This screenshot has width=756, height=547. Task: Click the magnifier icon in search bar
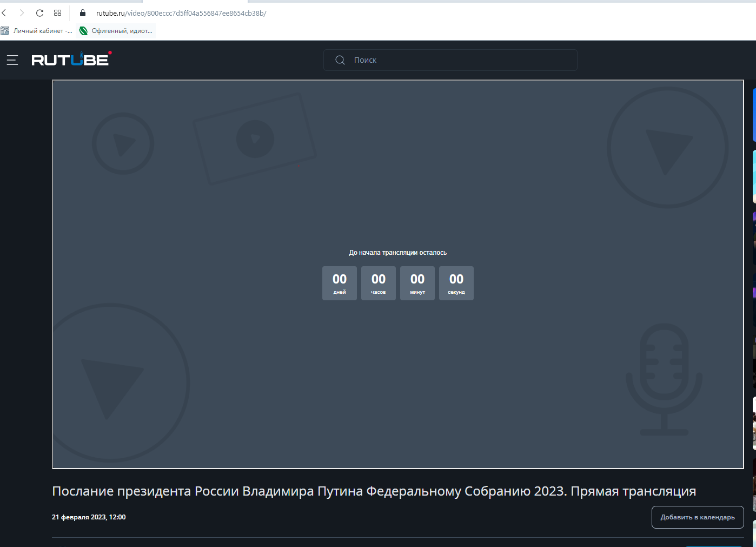tap(340, 60)
